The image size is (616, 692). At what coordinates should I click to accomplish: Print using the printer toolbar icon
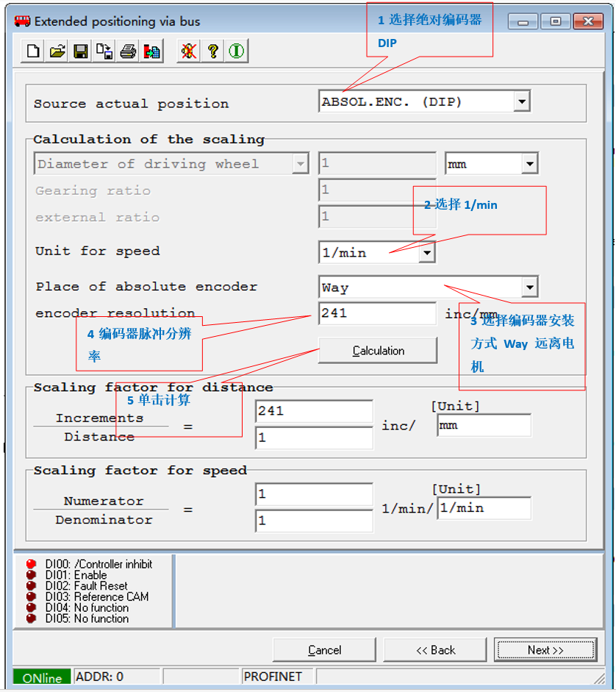click(x=128, y=51)
